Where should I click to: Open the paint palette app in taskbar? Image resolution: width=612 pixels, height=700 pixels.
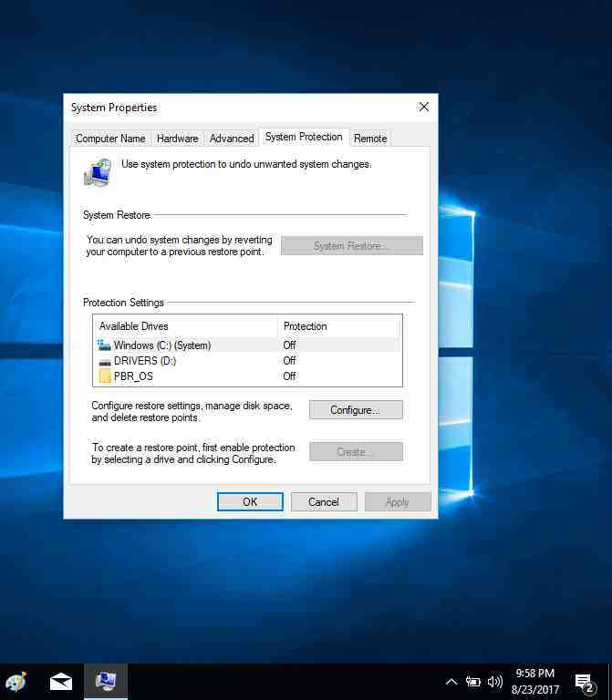[x=16, y=682]
